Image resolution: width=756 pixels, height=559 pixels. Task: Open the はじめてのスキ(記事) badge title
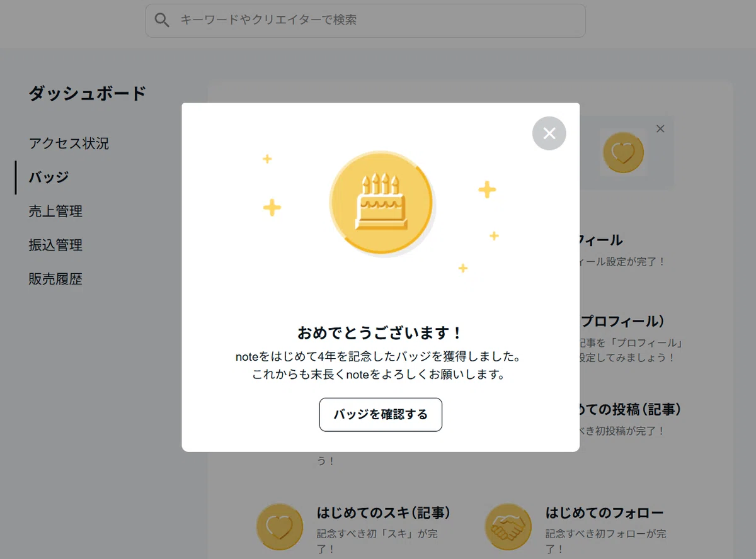tap(384, 512)
